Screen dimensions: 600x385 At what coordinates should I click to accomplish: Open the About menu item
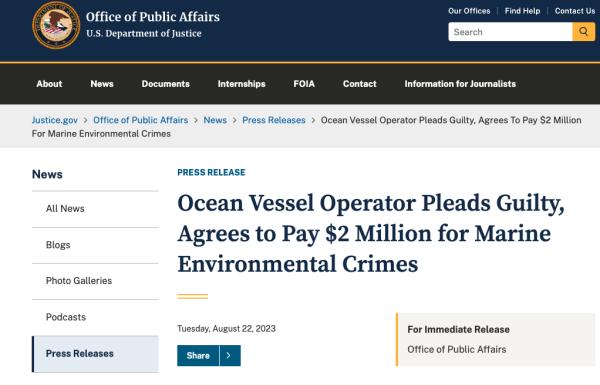[x=49, y=84]
